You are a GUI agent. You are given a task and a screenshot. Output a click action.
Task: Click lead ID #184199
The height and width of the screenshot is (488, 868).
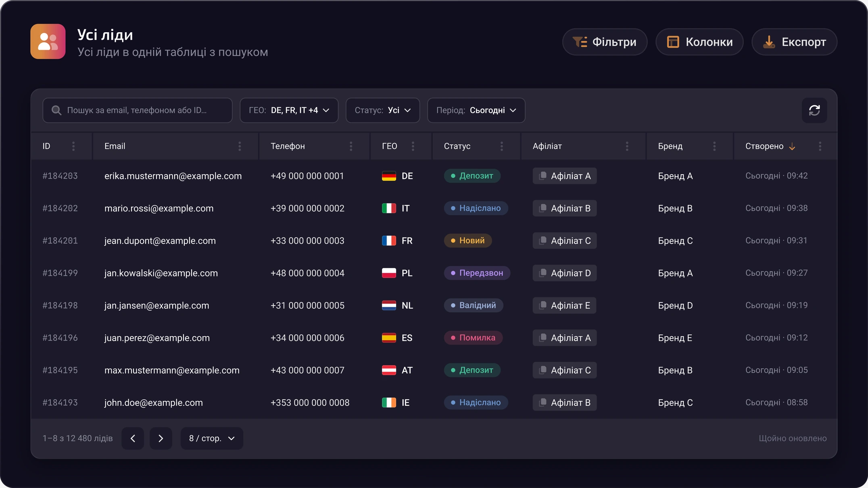pyautogui.click(x=60, y=273)
